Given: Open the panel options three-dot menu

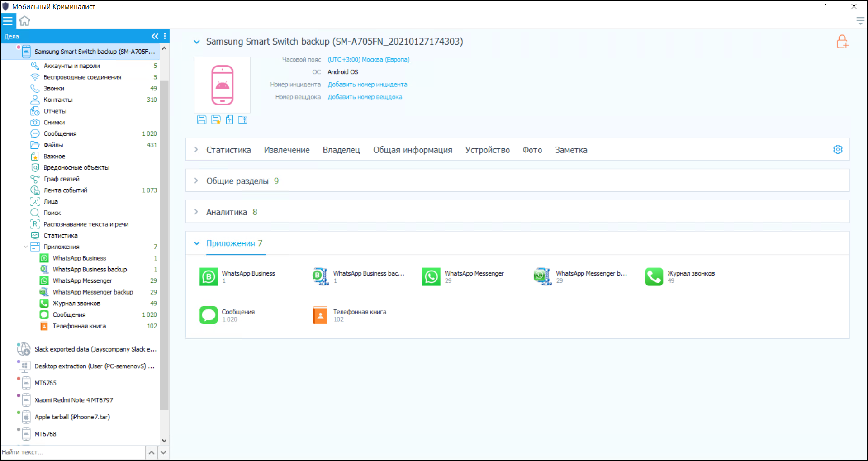Looking at the screenshot, I should click(x=165, y=36).
